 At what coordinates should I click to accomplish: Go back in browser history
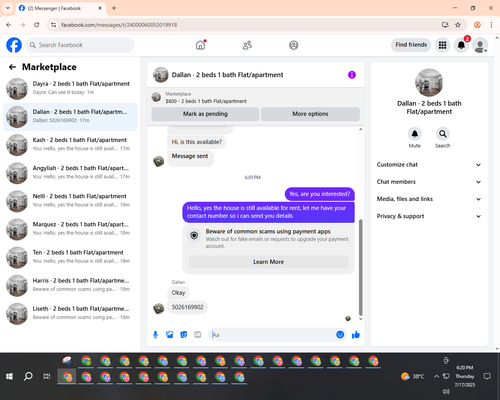9,25
